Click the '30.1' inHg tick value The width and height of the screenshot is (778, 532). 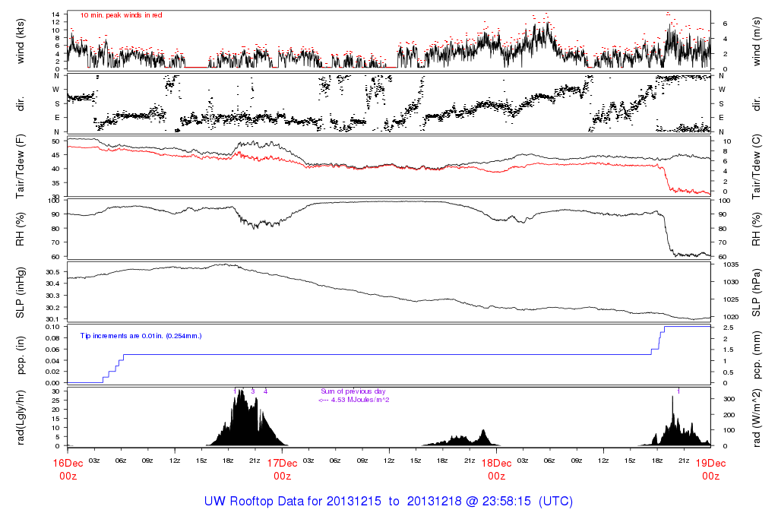point(53,319)
